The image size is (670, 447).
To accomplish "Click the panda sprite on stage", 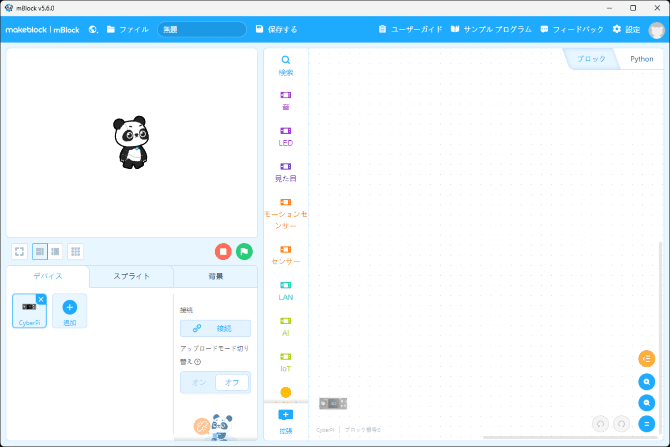I will 132,142.
